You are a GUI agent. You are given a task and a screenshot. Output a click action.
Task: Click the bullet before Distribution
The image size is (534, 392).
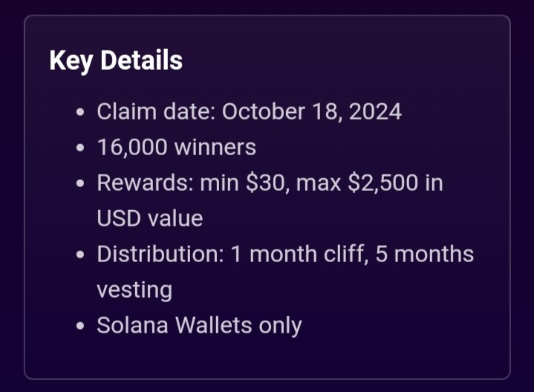coord(80,255)
